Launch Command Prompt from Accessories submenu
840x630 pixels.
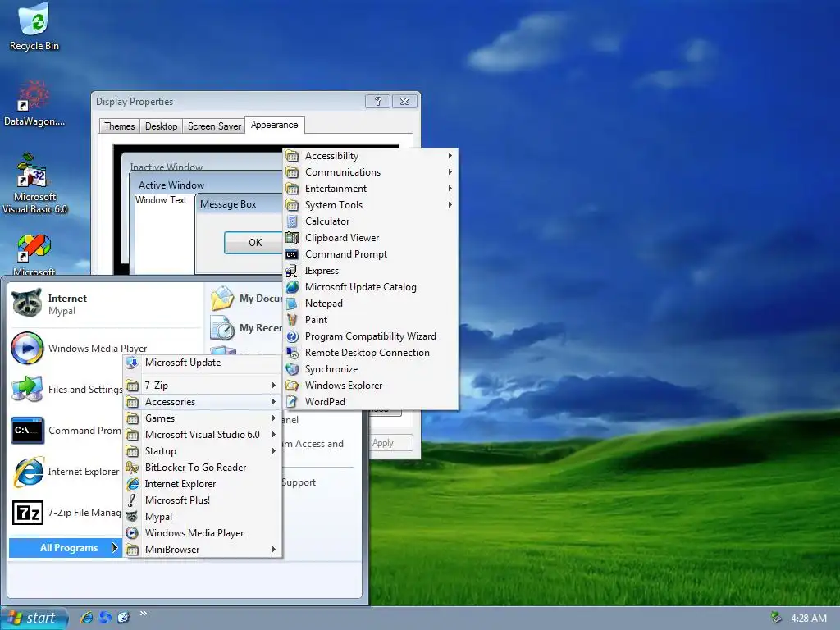tap(371, 254)
